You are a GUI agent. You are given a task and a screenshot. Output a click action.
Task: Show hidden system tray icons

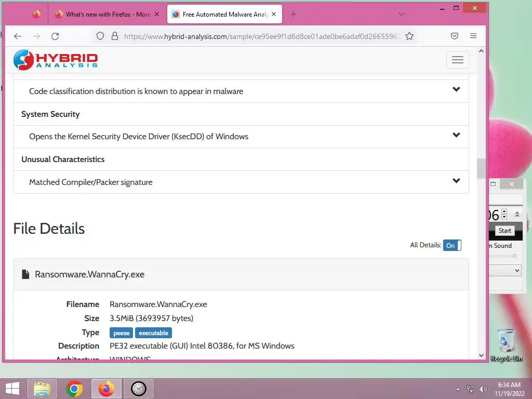(458, 389)
